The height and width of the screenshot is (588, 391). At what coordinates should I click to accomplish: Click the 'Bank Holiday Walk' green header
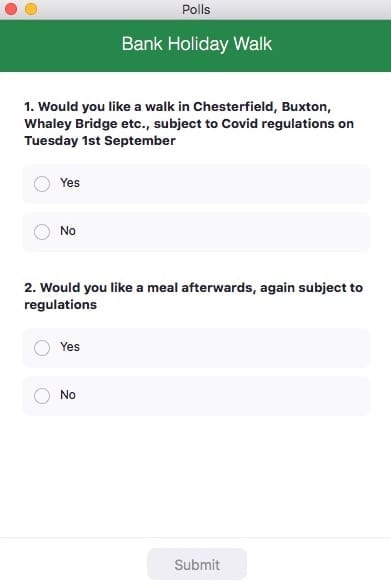[195, 45]
